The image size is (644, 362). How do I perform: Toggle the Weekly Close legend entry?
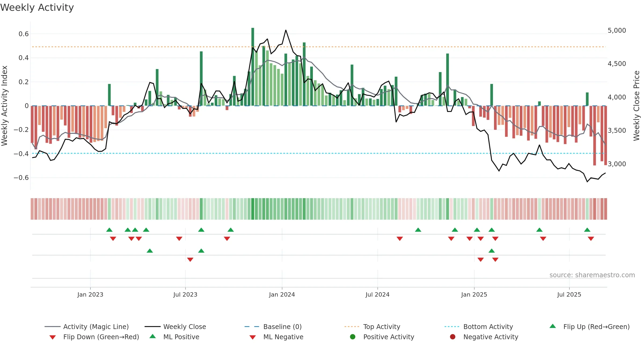(175, 327)
